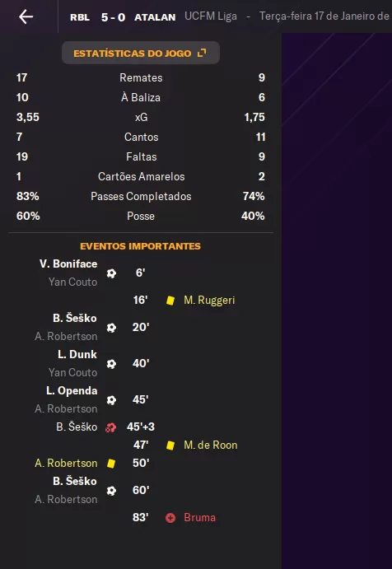Select L. Openda goalscorer name
This screenshot has width=392, height=569.
point(72,391)
